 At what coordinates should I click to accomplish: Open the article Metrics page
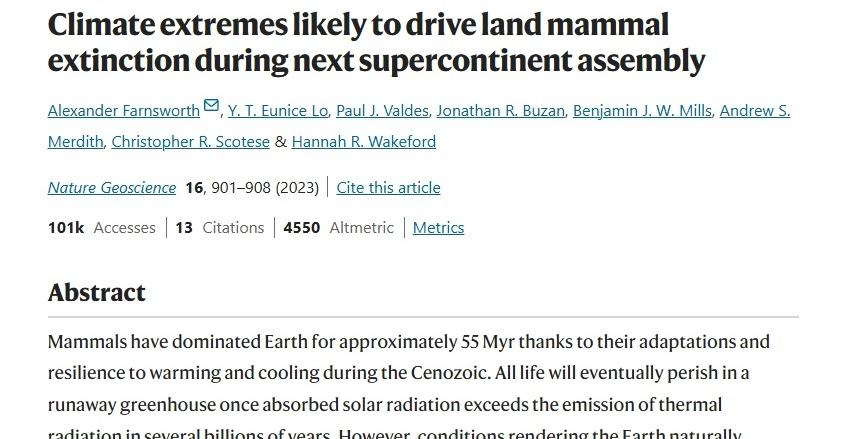click(x=438, y=228)
